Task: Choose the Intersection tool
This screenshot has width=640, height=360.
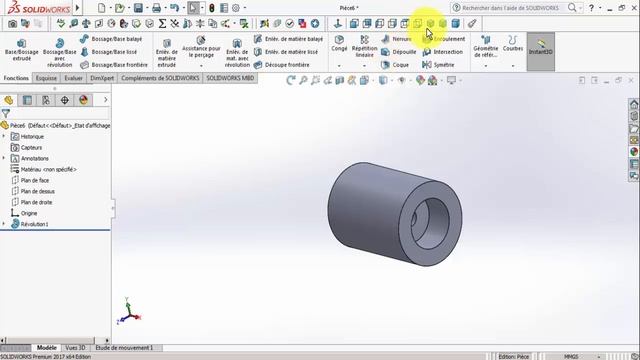Action: (442, 52)
